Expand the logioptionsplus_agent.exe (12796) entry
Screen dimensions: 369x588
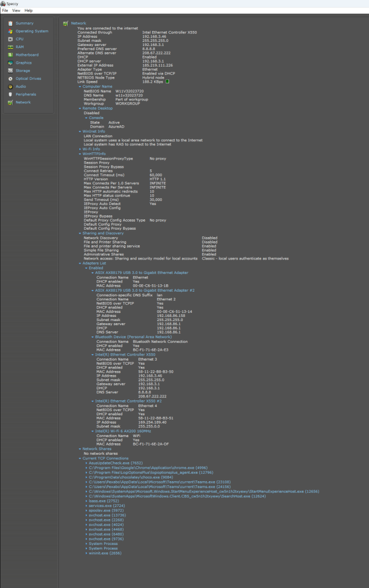coord(86,473)
